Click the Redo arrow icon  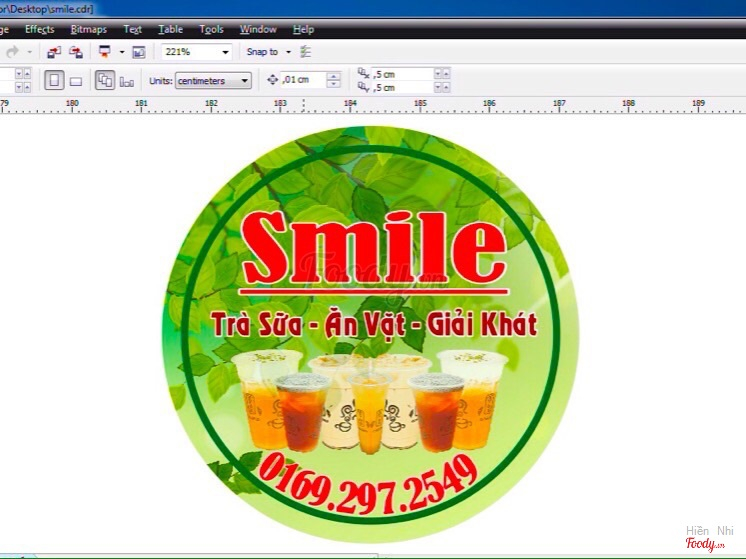click(x=13, y=52)
